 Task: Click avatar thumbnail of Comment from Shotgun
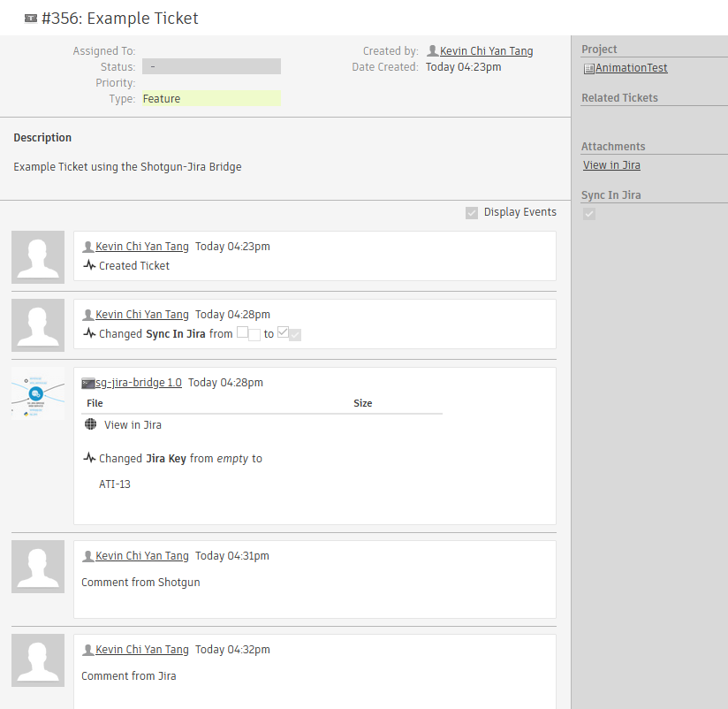click(38, 567)
